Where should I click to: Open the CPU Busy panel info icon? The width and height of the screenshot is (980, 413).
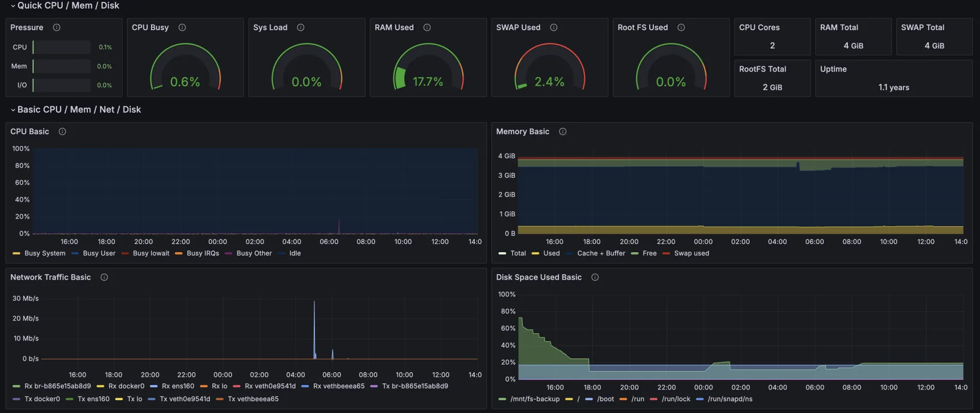tap(182, 28)
